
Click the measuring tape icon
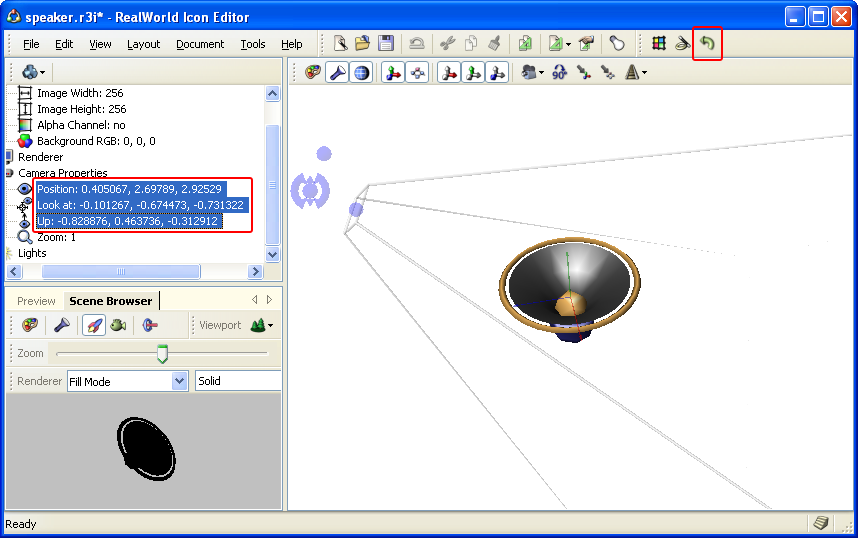click(x=682, y=43)
